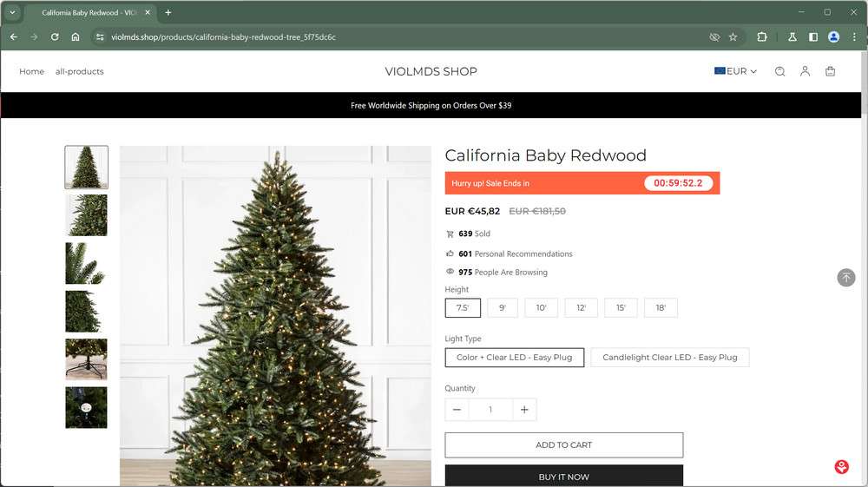Open the site search icon
Viewport: 868px width, 487px height.
pos(779,71)
